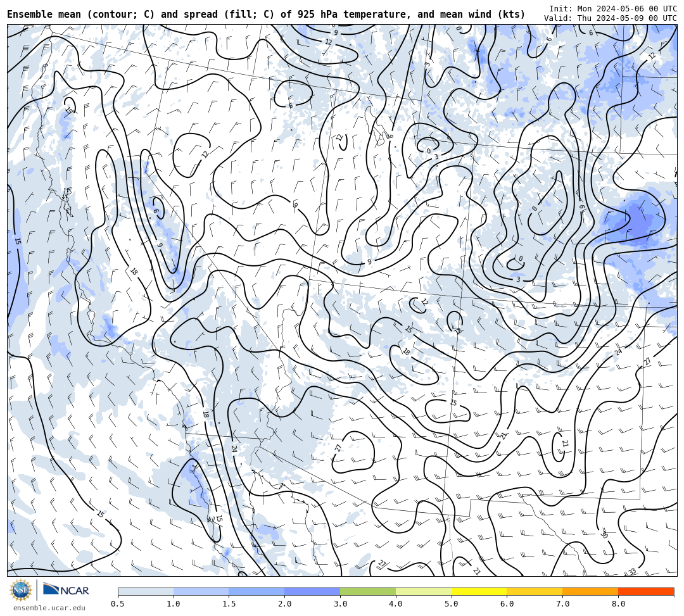Image resolution: width=684 pixels, height=616 pixels.
Task: Click the ensemble.ucar.edu text
Action: tap(49, 608)
